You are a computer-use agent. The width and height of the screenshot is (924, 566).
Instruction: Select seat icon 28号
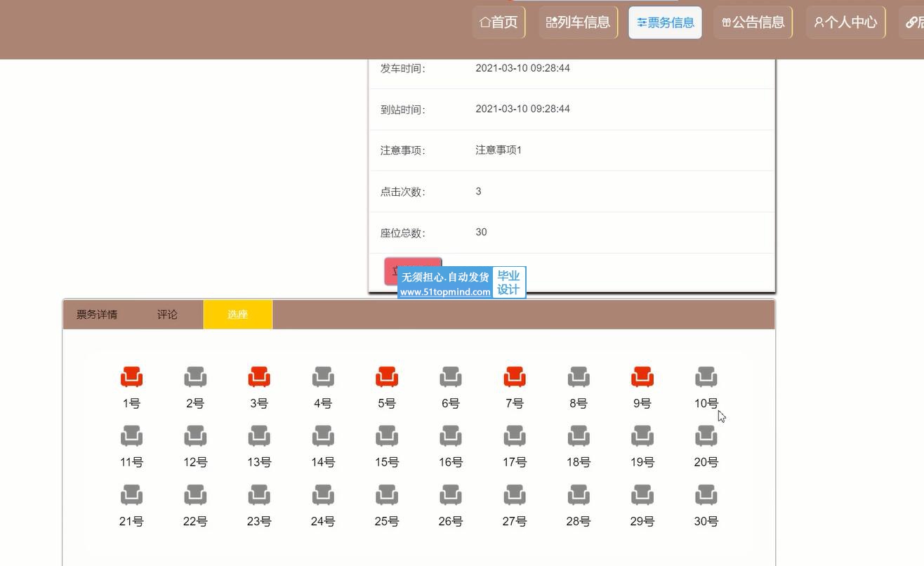coord(579,495)
